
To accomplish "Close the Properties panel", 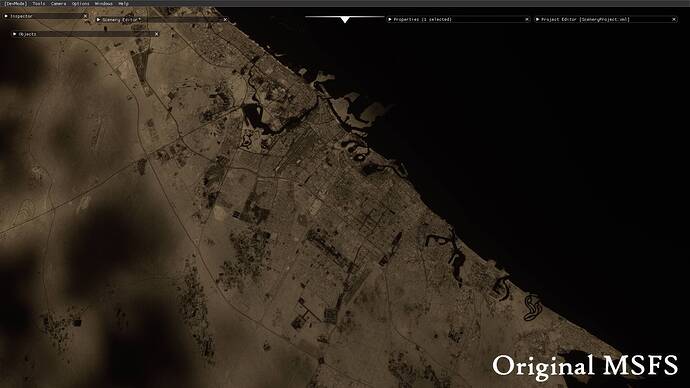I will pyautogui.click(x=527, y=19).
